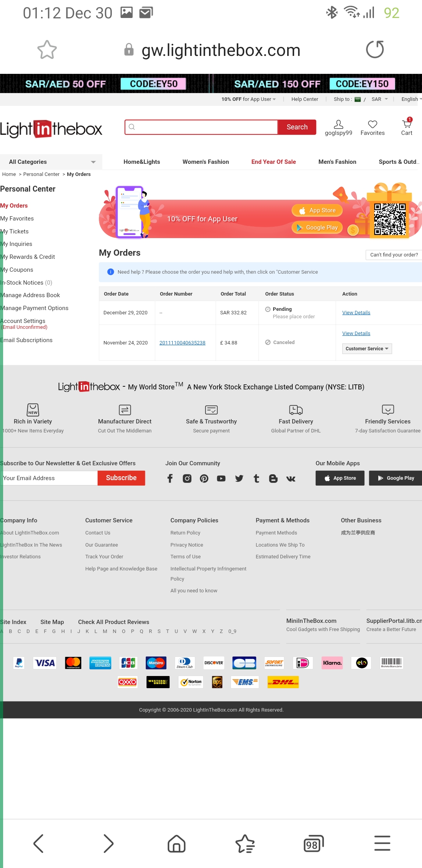Click Google Play button in banner

point(317,228)
